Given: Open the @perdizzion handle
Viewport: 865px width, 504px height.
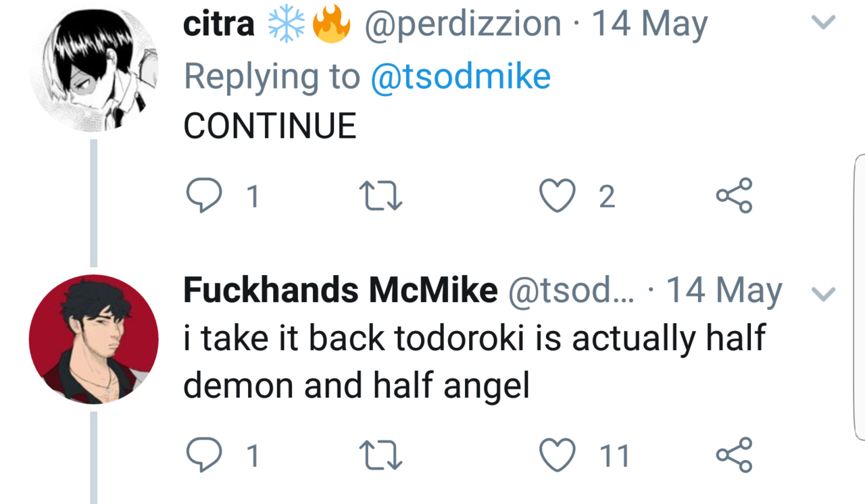Looking at the screenshot, I should click(463, 25).
